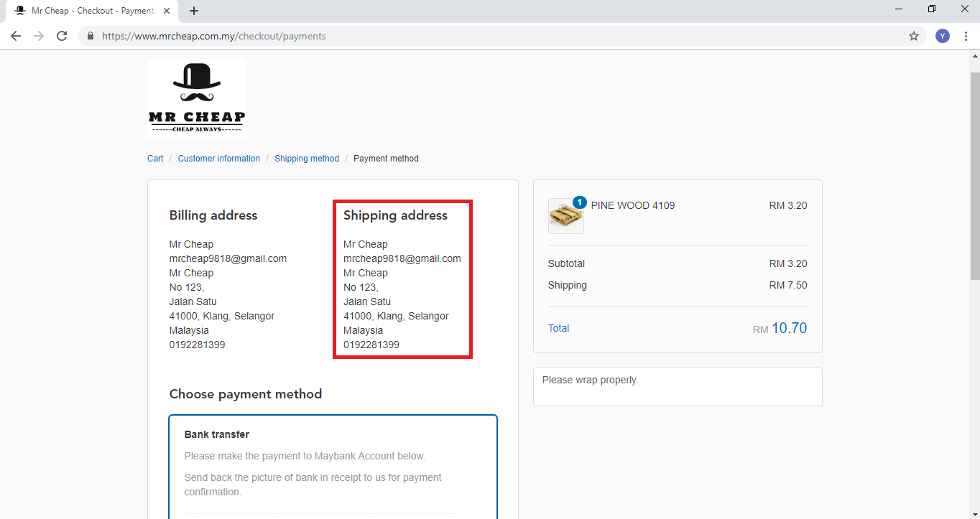Image resolution: width=980 pixels, height=519 pixels.
Task: Open a new tab with the plus icon
Action: pyautogui.click(x=194, y=11)
